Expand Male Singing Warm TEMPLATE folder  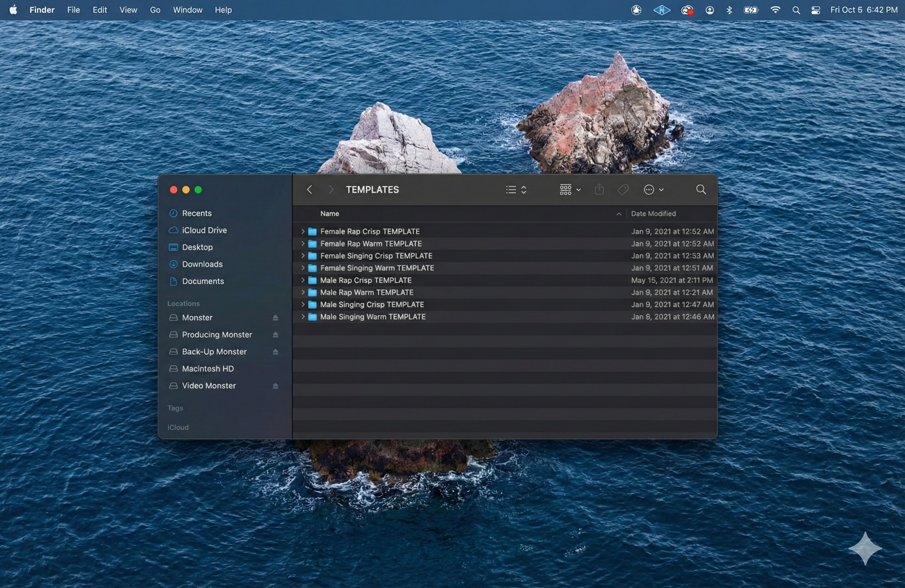click(x=303, y=317)
